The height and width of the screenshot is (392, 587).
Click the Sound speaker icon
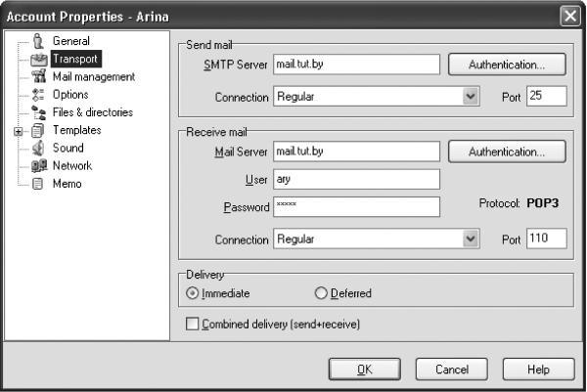[39, 148]
